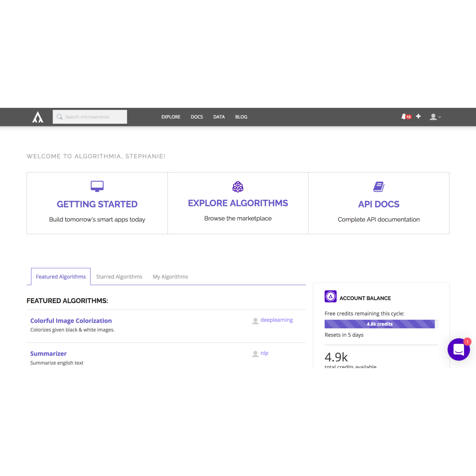
Task: Open the My Algorithms tab
Action: point(170,277)
